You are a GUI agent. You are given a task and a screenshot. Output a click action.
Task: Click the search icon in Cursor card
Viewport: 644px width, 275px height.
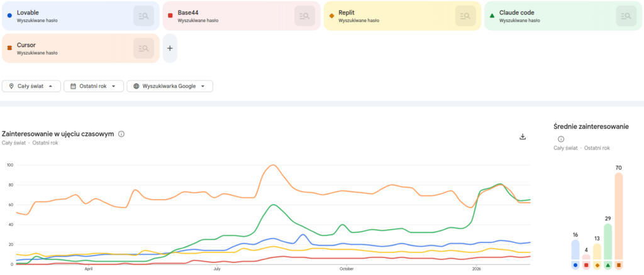(143, 48)
